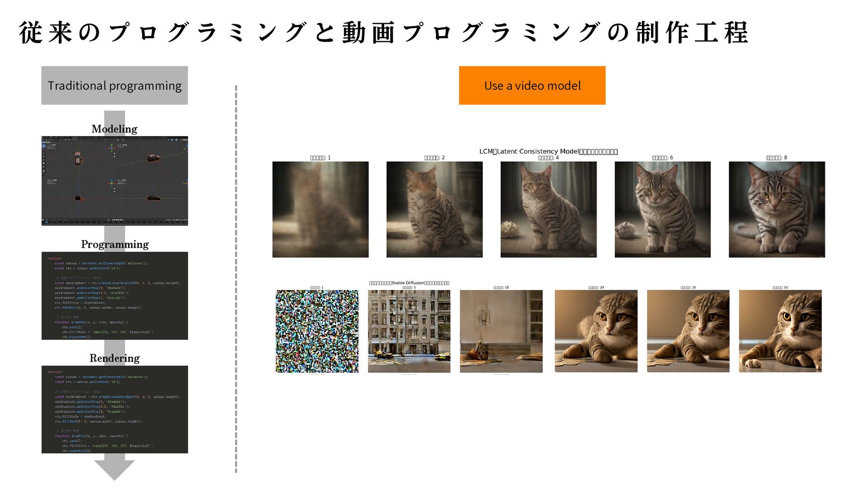The width and height of the screenshot is (868, 488).
Task: Select the step 20 lying cat image
Action: coord(596,331)
